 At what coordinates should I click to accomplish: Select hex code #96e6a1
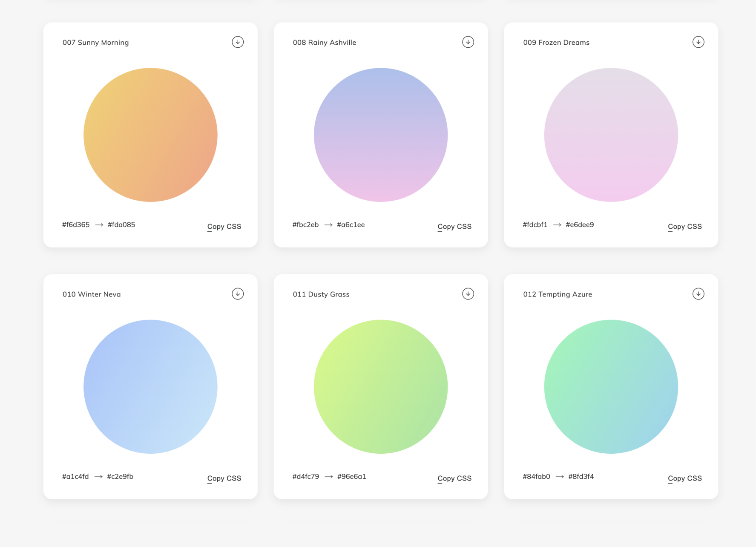click(351, 476)
